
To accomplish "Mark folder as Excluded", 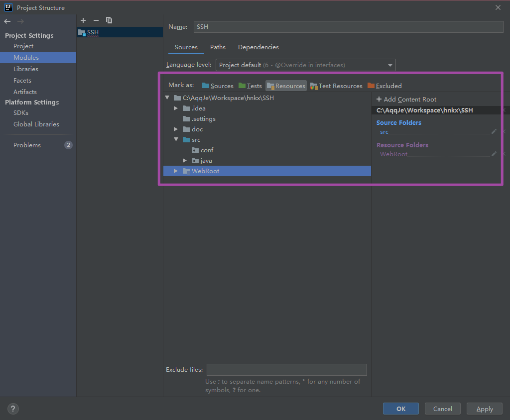I will 384,86.
